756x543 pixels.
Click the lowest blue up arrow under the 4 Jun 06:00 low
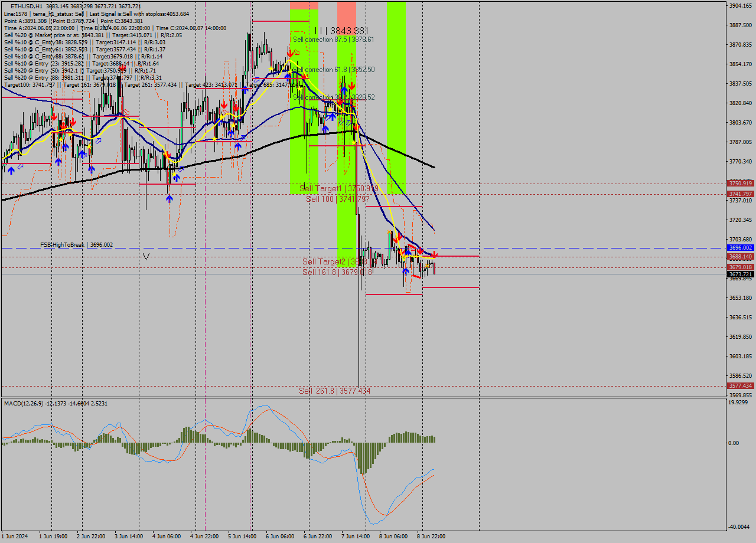[170, 199]
